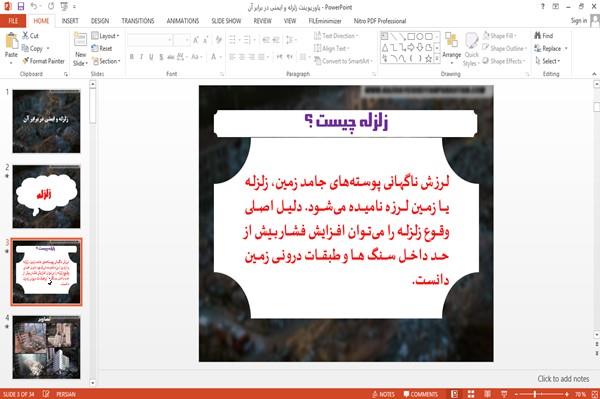Open PowerPoint Help question mark
600x399 pixels.
543,7
